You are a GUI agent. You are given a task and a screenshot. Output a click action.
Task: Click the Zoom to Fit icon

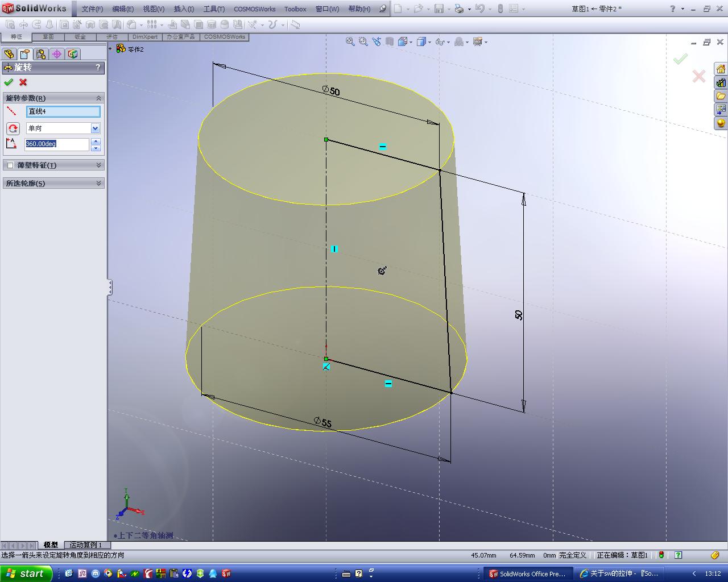point(350,41)
